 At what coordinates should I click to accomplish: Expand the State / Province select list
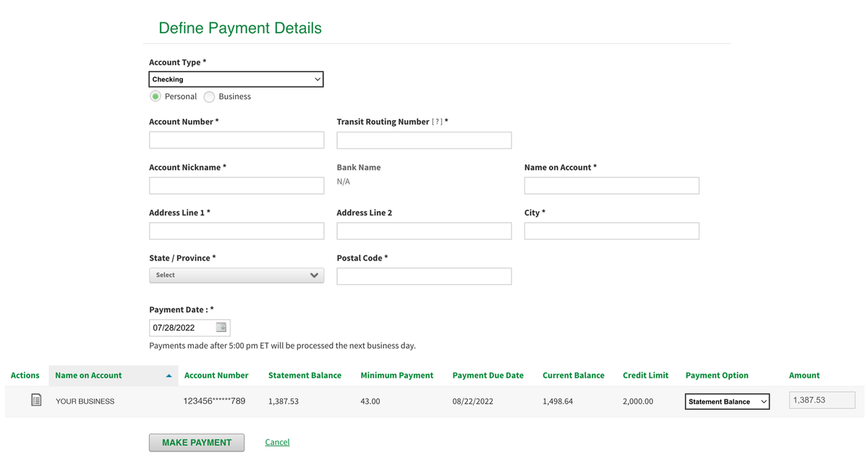236,276
